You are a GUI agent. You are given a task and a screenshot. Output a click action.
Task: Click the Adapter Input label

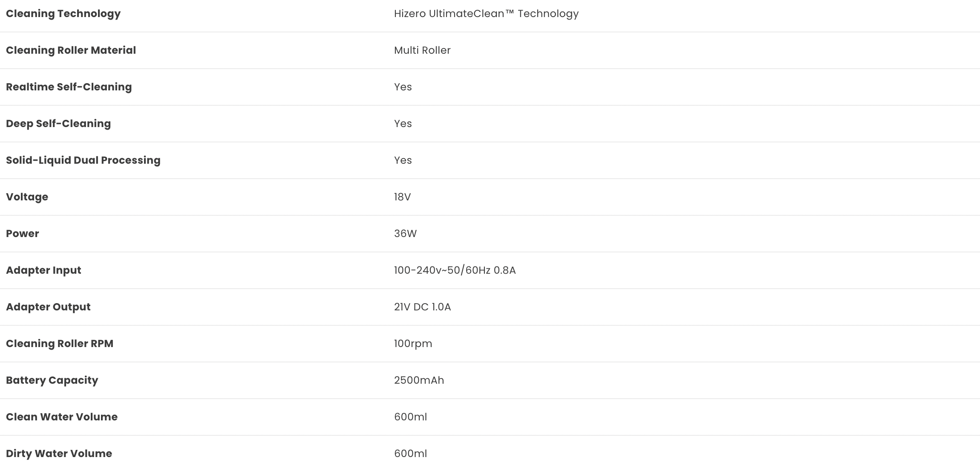(43, 270)
